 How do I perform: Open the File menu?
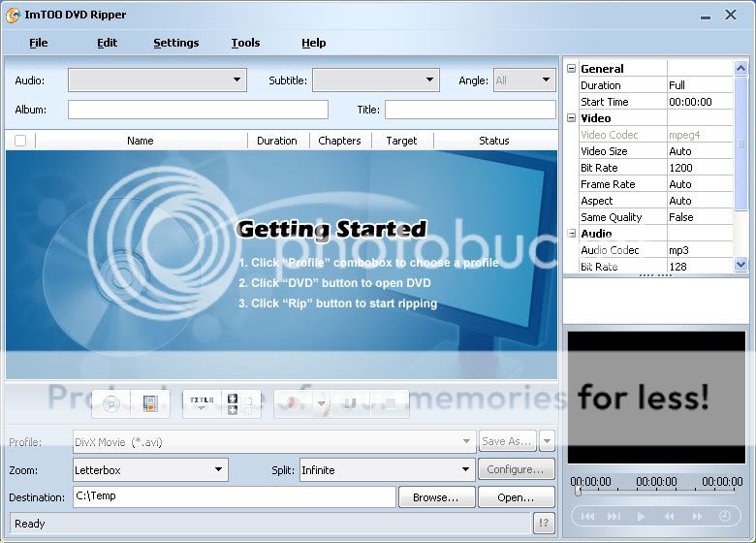pos(39,43)
